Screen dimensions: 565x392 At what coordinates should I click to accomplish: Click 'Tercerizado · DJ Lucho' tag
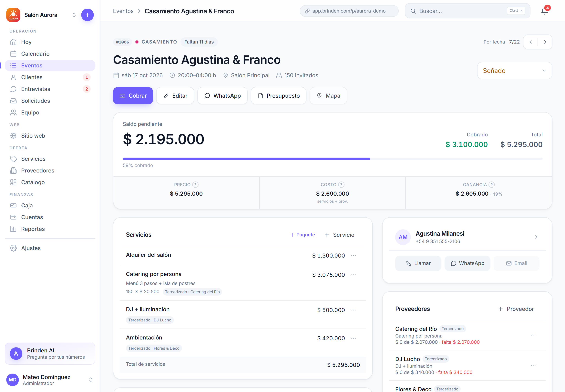point(150,320)
